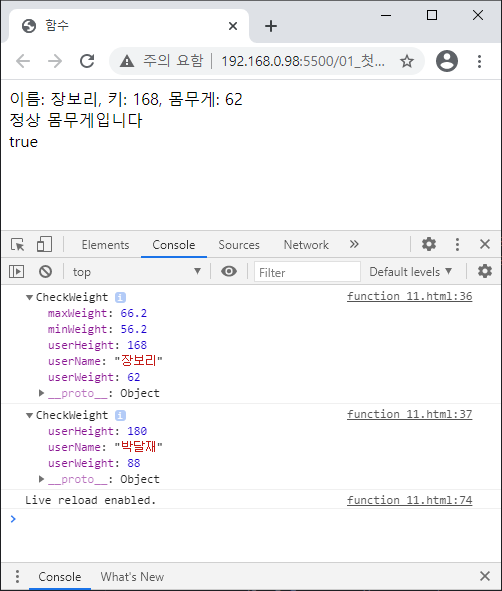
Task: Show more DevTools tabs
Action: click(354, 244)
